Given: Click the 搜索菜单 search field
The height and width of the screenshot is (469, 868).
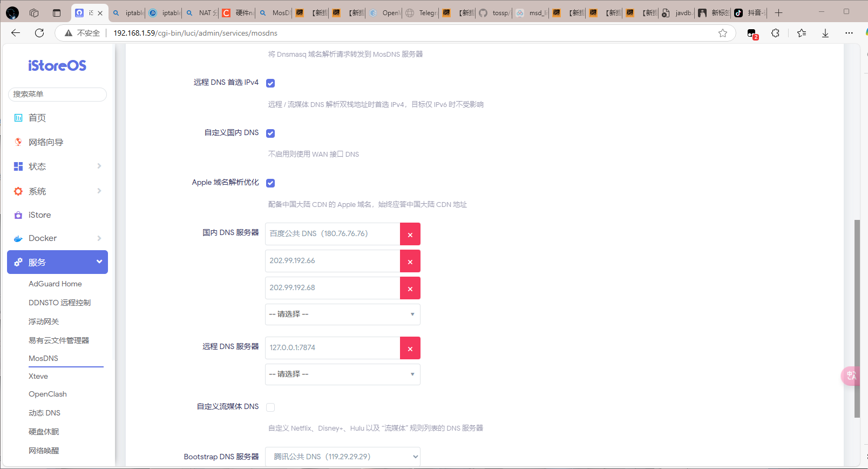Looking at the screenshot, I should (57, 94).
